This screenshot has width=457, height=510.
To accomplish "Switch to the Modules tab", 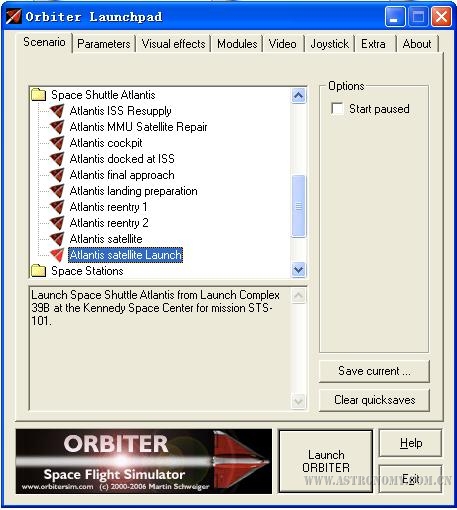I will [x=237, y=44].
